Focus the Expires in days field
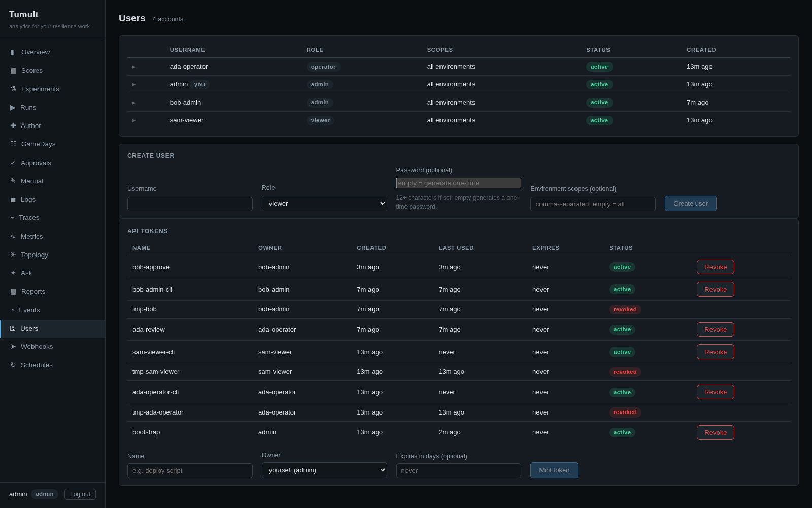812x508 pixels. coord(459,470)
